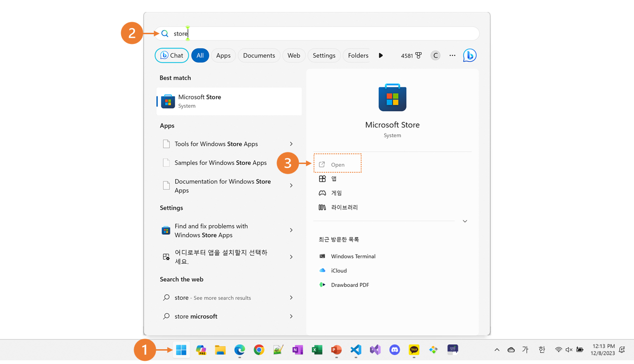Open Excel from the taskbar

(x=317, y=350)
